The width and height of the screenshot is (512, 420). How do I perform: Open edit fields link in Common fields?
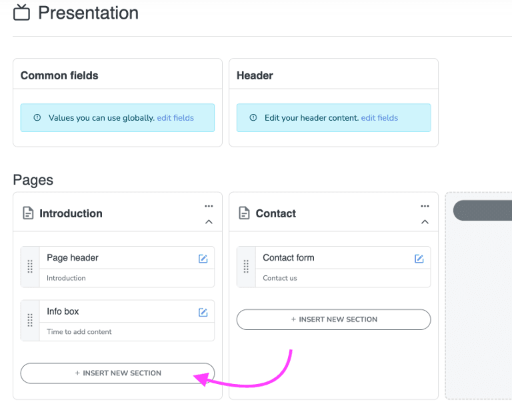(x=175, y=118)
